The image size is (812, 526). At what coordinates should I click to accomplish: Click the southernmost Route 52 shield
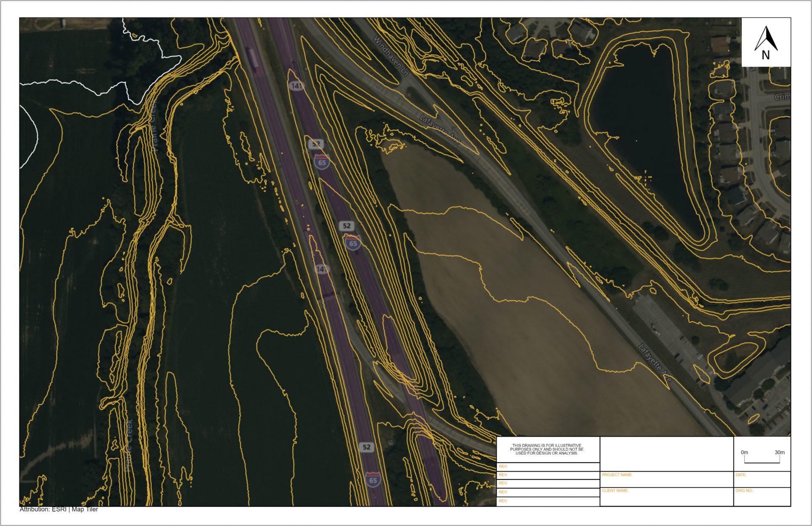pyautogui.click(x=366, y=447)
